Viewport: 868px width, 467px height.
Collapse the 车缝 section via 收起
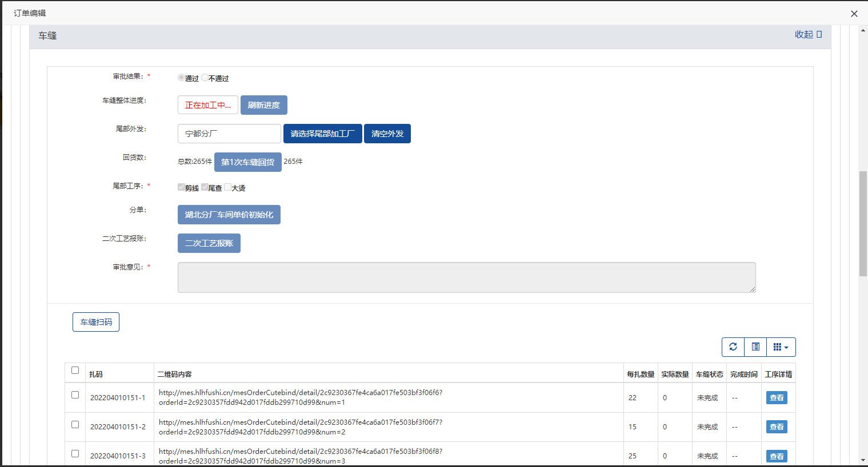807,35
